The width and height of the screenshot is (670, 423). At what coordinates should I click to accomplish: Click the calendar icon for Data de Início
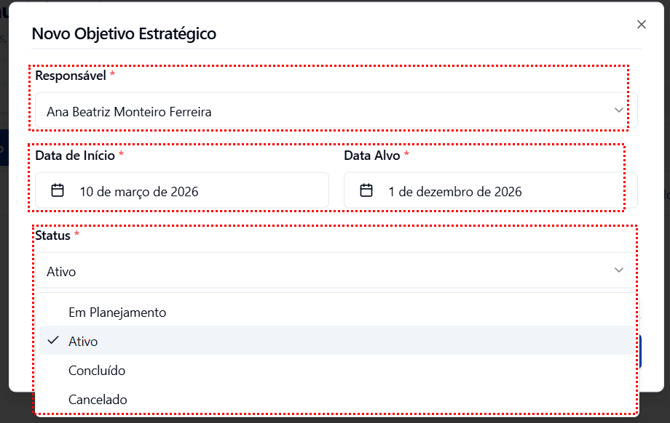pyautogui.click(x=58, y=190)
